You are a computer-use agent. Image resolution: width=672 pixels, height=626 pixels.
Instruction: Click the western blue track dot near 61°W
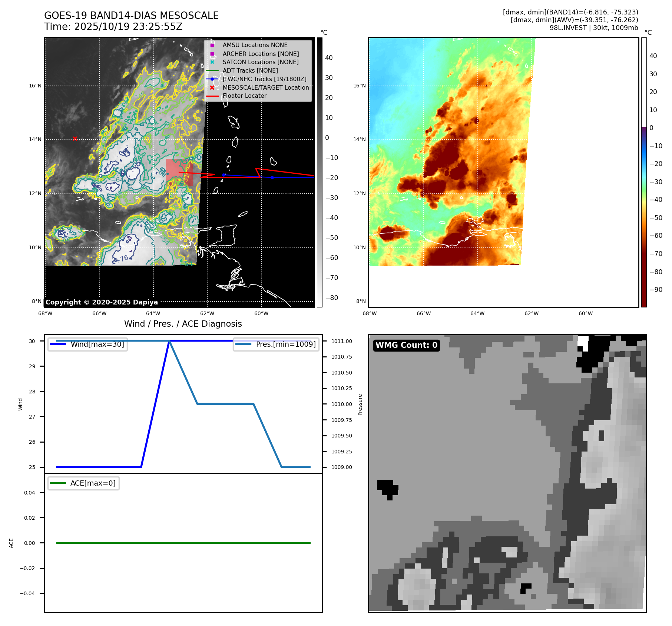224,175
